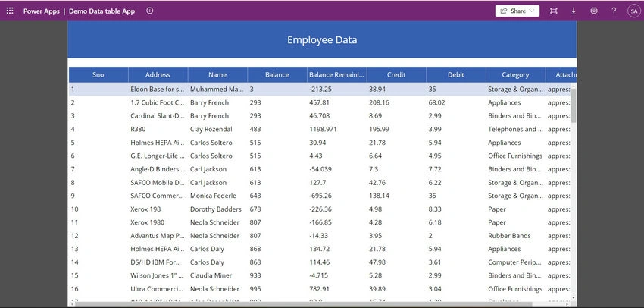
Task: Select the Category column header
Action: [515, 75]
